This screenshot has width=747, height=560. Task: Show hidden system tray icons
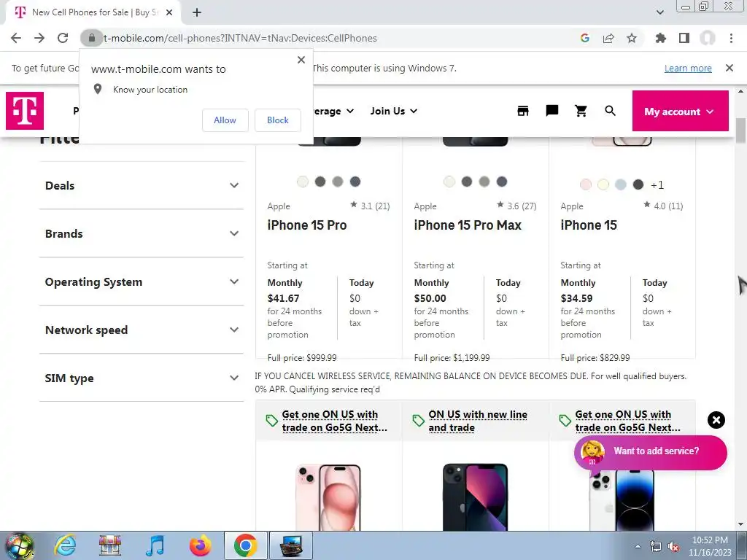[638, 547]
